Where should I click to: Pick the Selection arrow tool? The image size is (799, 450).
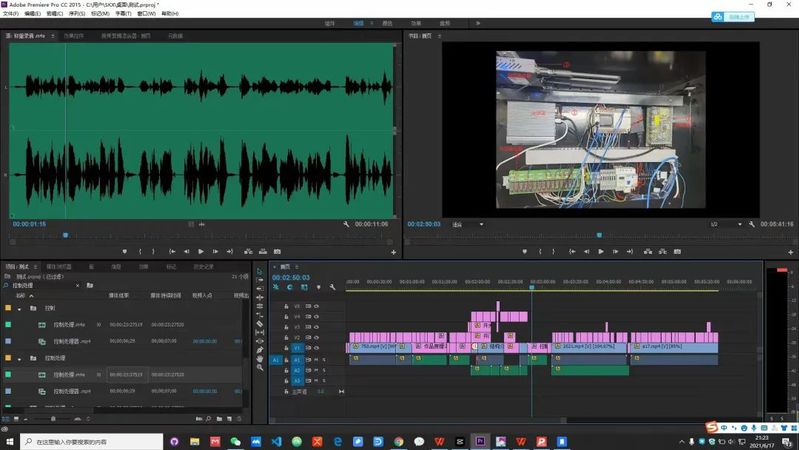pos(260,271)
